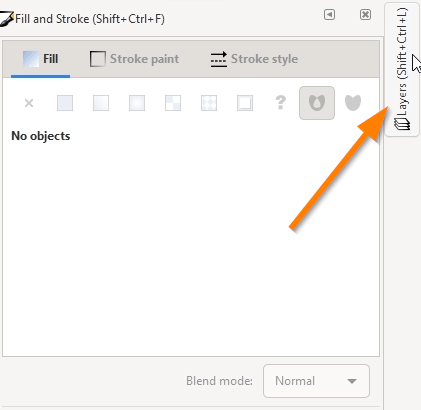Select the No paint X icon

pyautogui.click(x=29, y=103)
